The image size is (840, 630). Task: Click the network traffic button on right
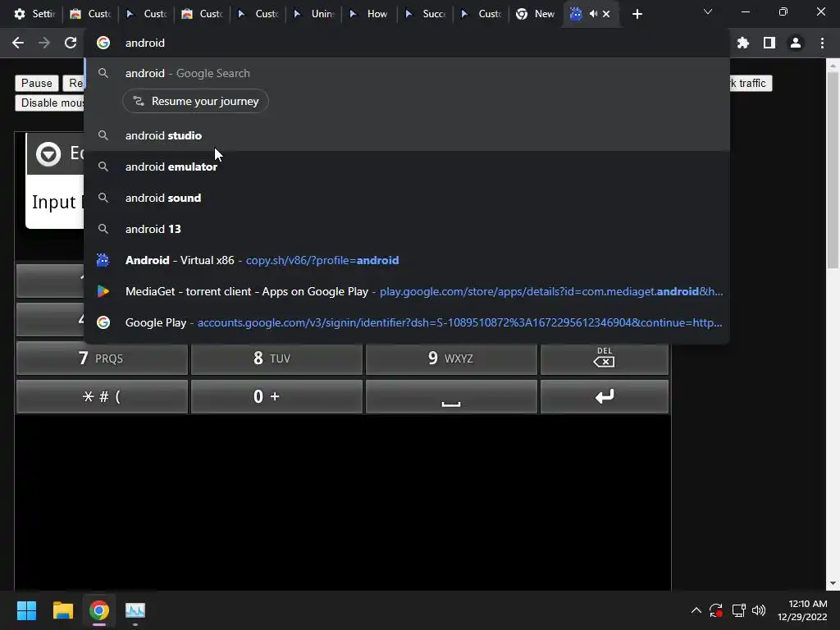tap(751, 83)
